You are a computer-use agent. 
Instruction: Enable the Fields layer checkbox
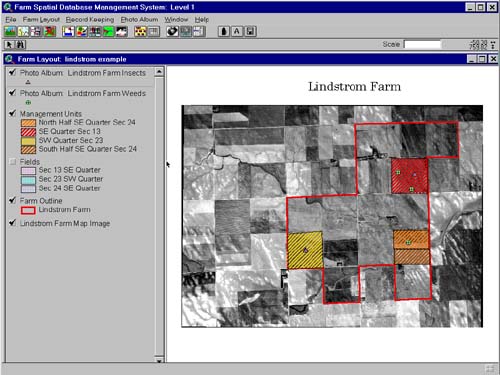pos(13,162)
